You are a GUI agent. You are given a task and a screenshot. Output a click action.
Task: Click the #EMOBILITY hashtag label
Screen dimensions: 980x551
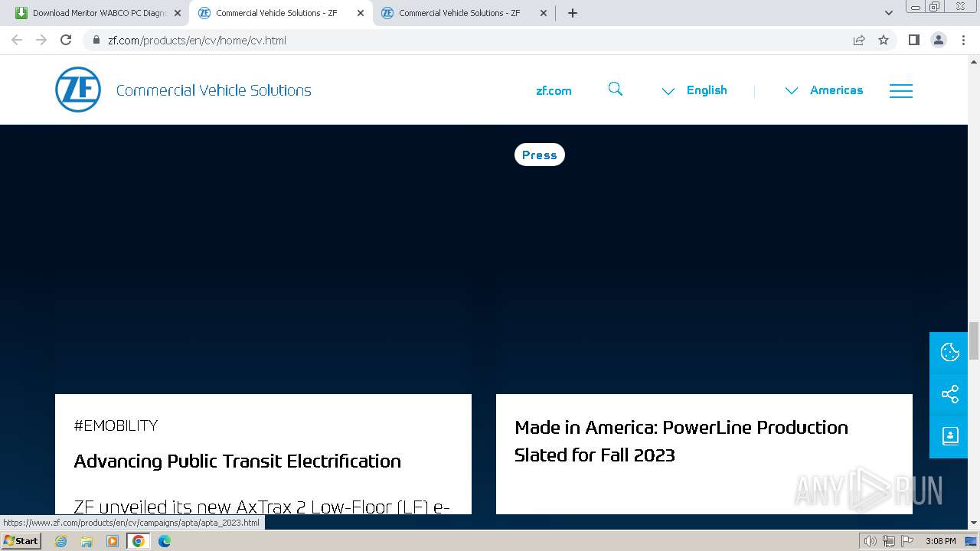[116, 425]
